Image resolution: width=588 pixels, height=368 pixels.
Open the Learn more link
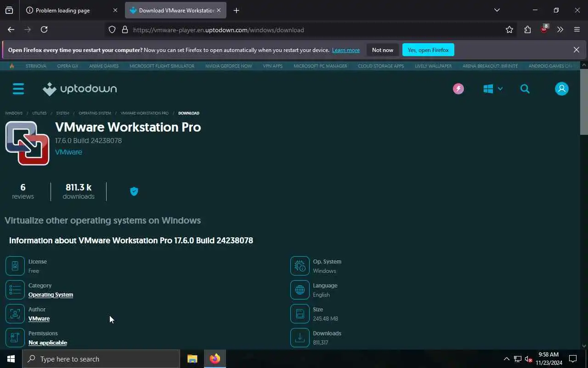click(x=346, y=50)
